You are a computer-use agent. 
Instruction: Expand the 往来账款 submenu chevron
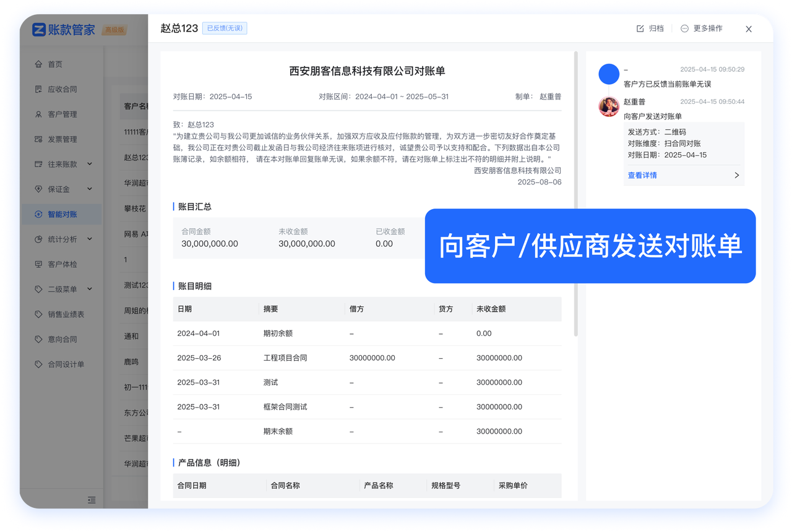coord(90,164)
